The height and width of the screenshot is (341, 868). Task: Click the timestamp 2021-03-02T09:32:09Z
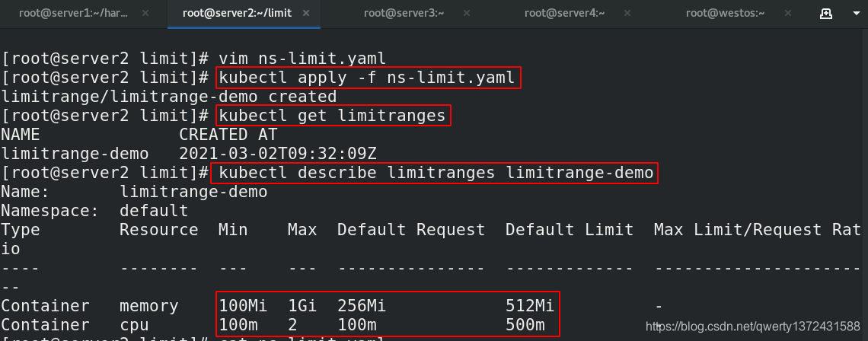(278, 154)
